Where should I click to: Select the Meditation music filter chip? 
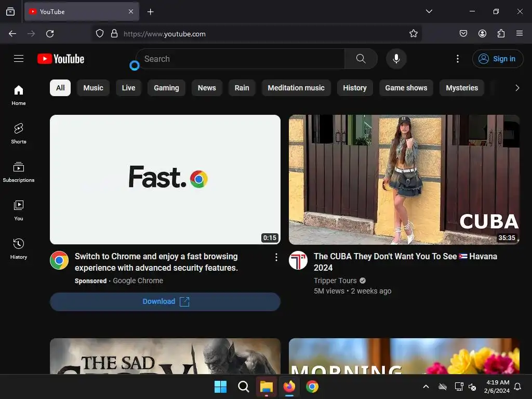296,88
